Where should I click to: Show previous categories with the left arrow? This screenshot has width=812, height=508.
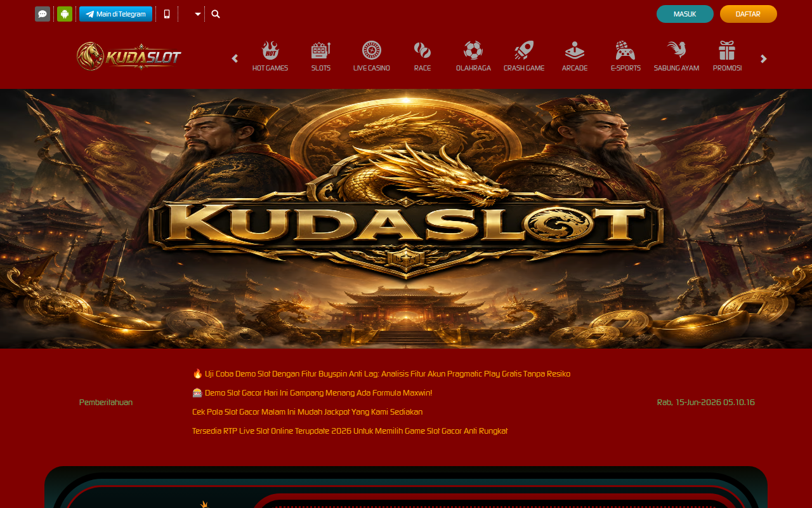point(235,58)
